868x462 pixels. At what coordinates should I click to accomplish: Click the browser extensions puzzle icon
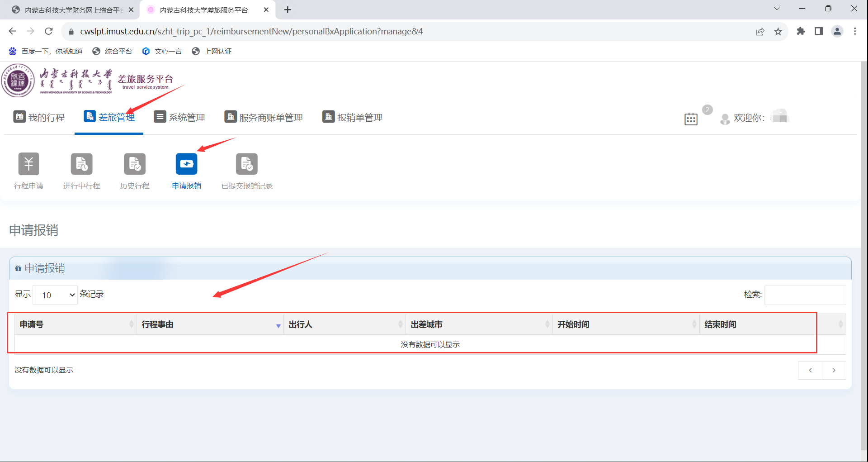click(x=801, y=31)
